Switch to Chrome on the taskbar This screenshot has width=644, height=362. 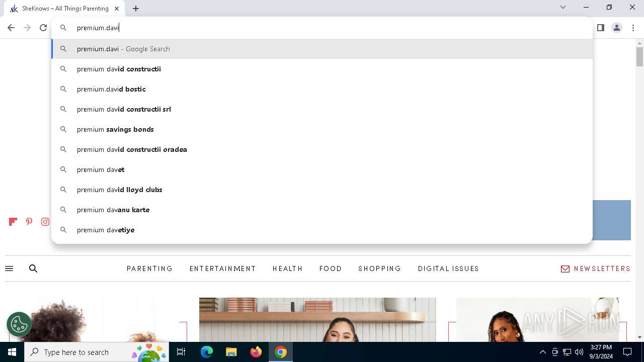[x=281, y=352]
